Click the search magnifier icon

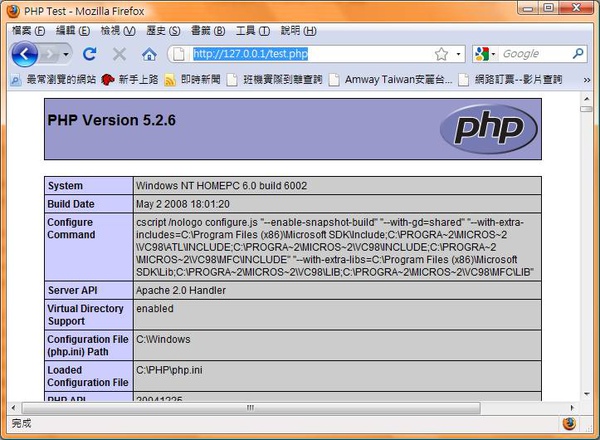pos(578,54)
